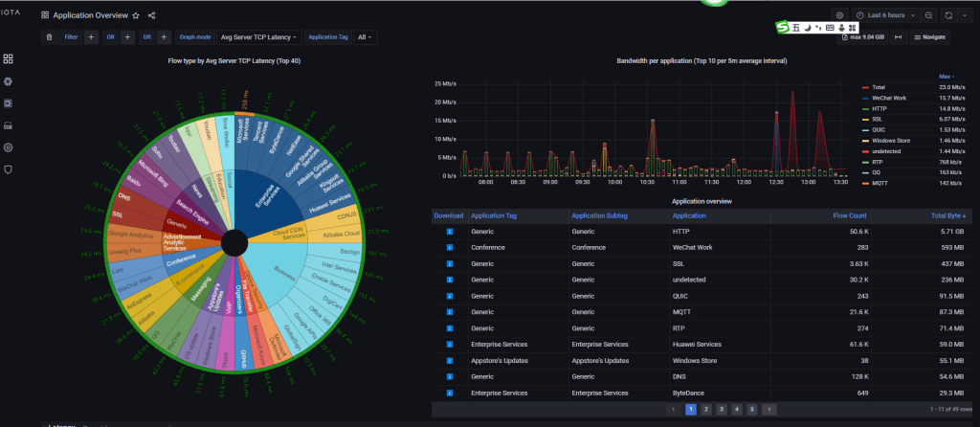Click the share dashboard icon
Image resolution: width=980 pixels, height=427 pixels.
(x=152, y=16)
